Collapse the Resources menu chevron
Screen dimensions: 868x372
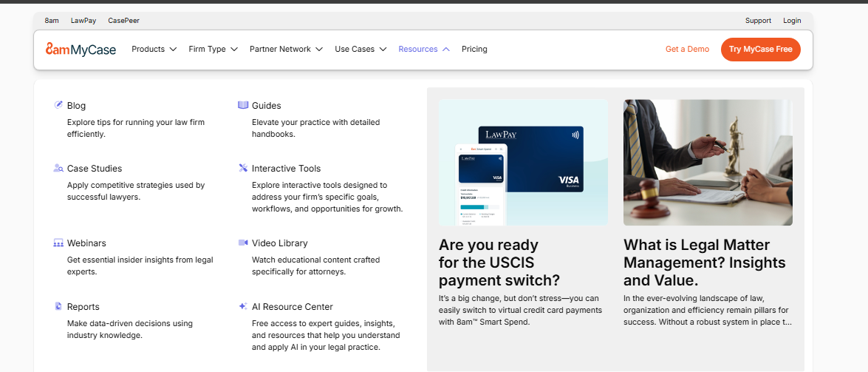coord(446,50)
